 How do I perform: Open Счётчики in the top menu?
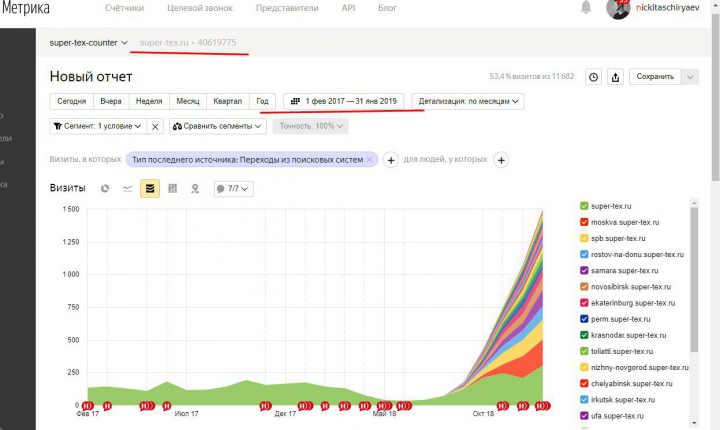point(124,8)
